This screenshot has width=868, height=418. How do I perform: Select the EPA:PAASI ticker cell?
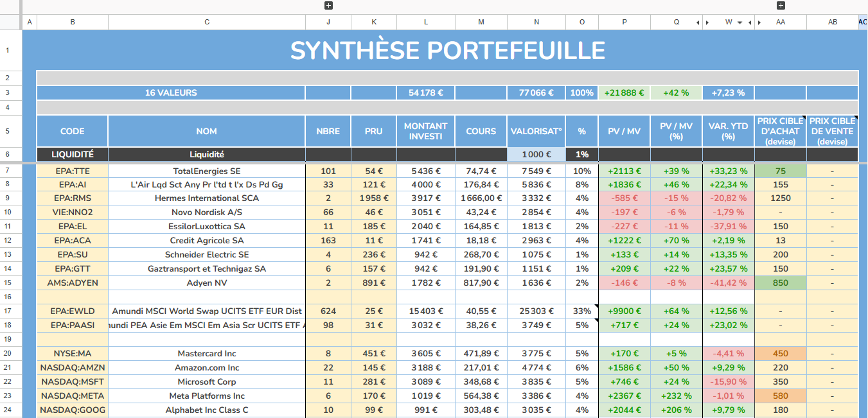point(73,326)
